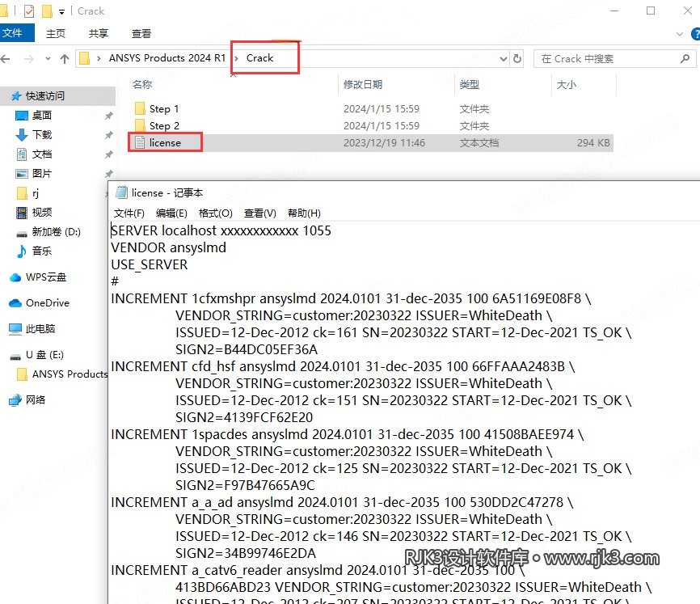Click the INCREMENT 1cfxmshpr line

click(351, 298)
